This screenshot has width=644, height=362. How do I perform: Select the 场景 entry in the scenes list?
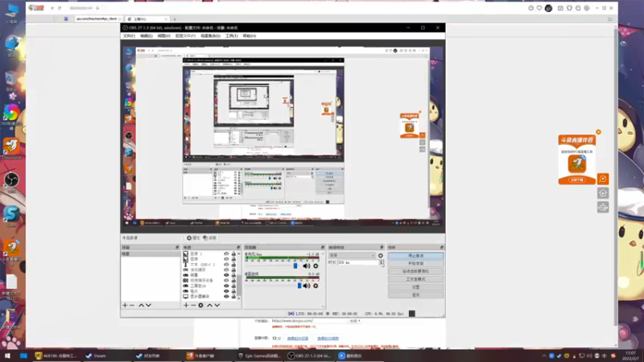click(x=151, y=254)
